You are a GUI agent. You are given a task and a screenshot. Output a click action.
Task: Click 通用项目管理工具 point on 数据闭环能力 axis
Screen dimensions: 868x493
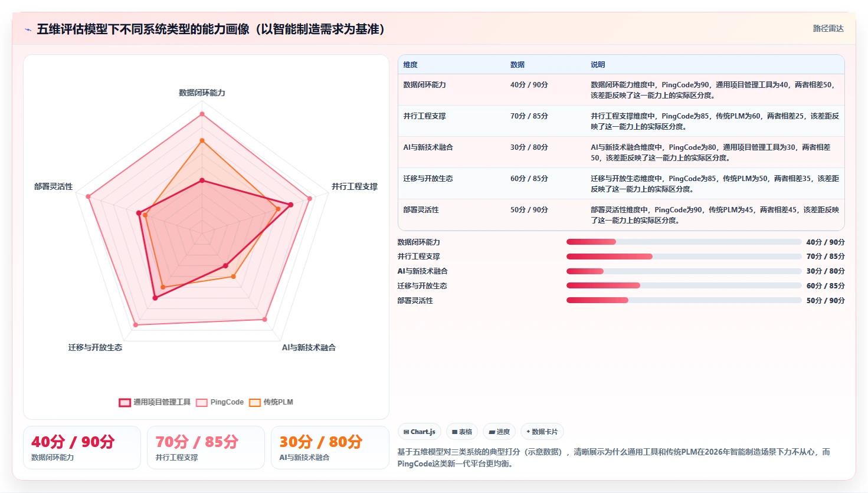(202, 180)
